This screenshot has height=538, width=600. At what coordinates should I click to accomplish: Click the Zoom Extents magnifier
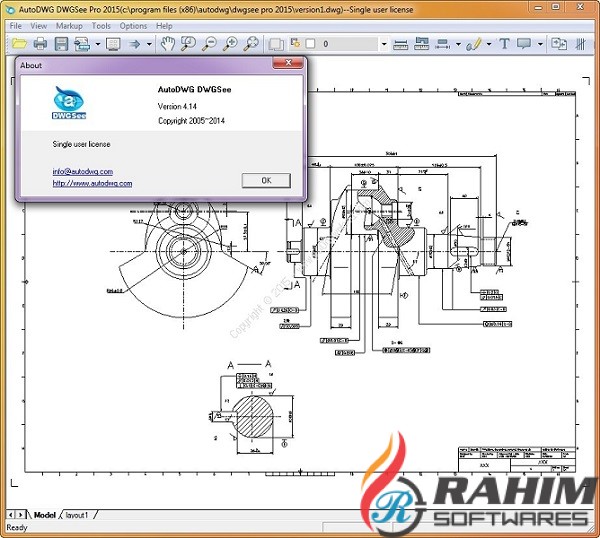pos(251,44)
